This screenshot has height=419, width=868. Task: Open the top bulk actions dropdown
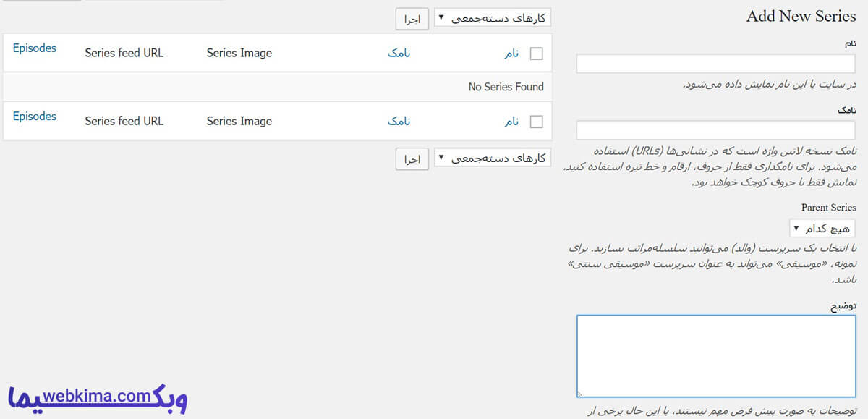[x=492, y=19]
